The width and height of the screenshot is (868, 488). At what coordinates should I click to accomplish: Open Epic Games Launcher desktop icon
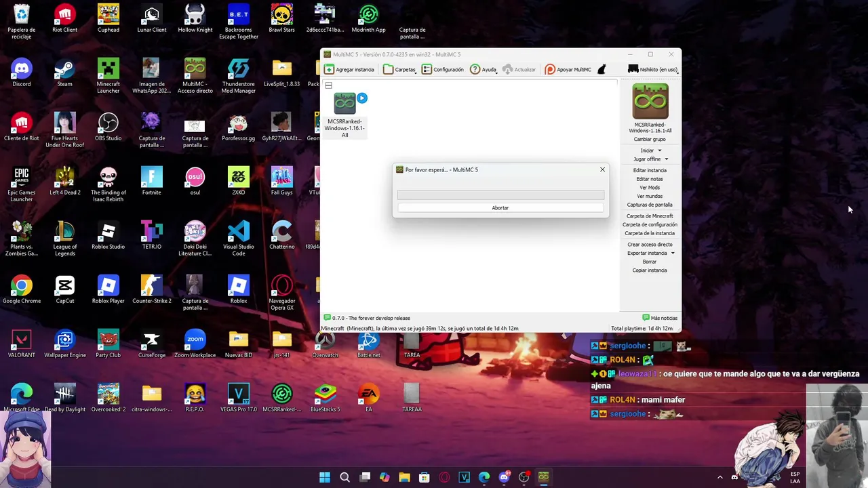pyautogui.click(x=22, y=184)
